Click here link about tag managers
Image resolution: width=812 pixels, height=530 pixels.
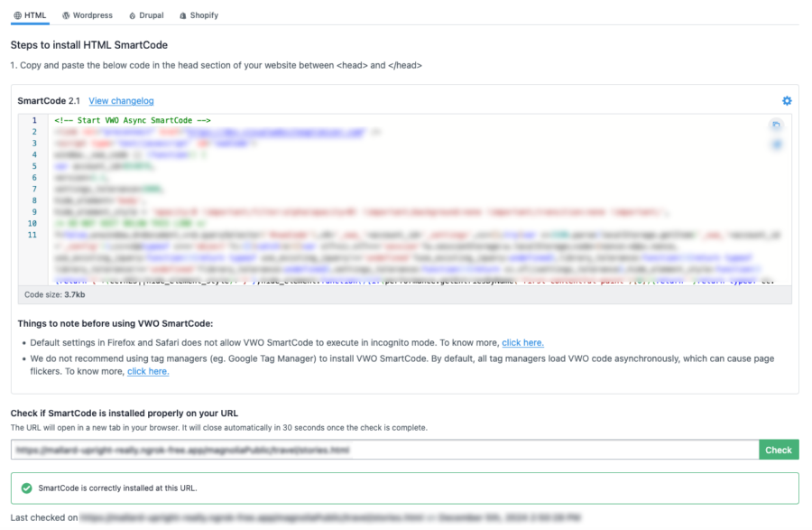147,371
